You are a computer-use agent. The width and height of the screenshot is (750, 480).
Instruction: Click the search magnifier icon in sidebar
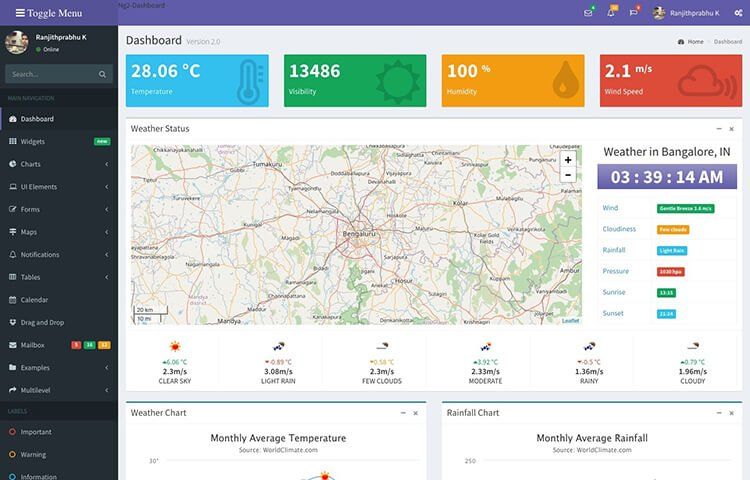point(102,74)
